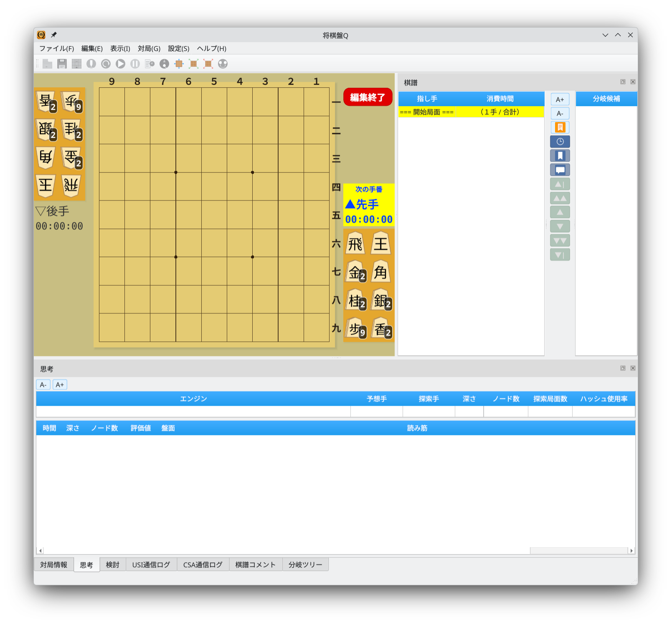Pick the 角 bishop from sente's piece stand
Image resolution: width=672 pixels, height=625 pixels.
(x=380, y=272)
